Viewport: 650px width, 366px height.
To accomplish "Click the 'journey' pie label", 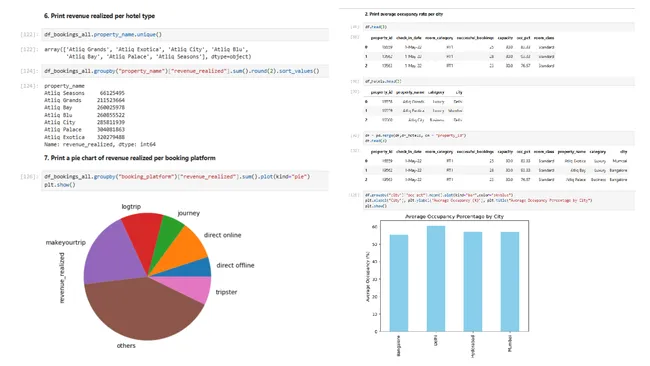I will 189,213.
